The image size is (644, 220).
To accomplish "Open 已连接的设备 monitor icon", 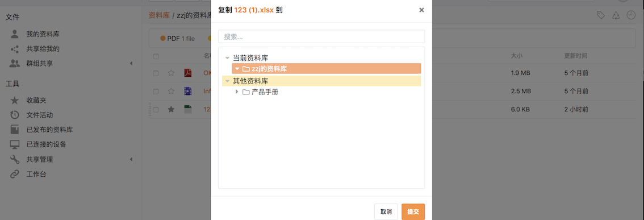I will click(x=15, y=145).
